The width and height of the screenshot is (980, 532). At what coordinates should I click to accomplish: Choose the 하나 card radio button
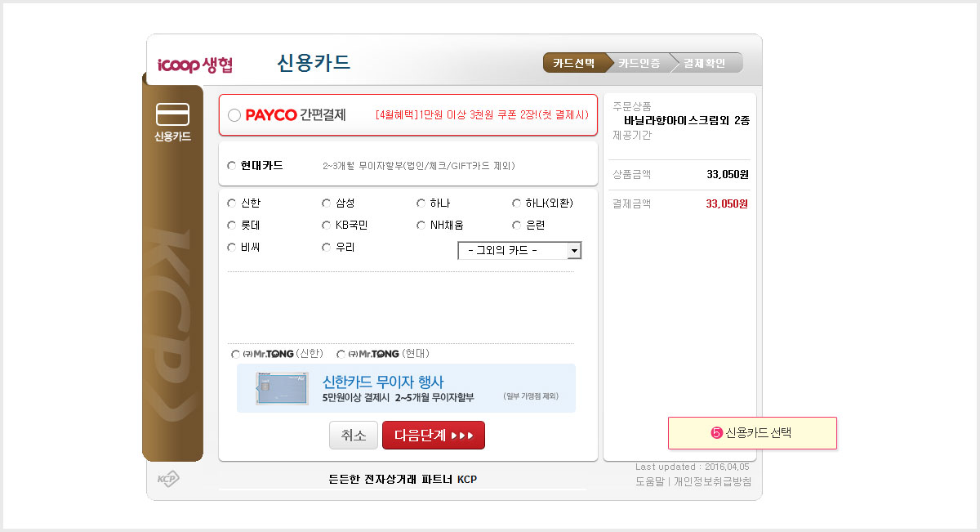pos(421,203)
